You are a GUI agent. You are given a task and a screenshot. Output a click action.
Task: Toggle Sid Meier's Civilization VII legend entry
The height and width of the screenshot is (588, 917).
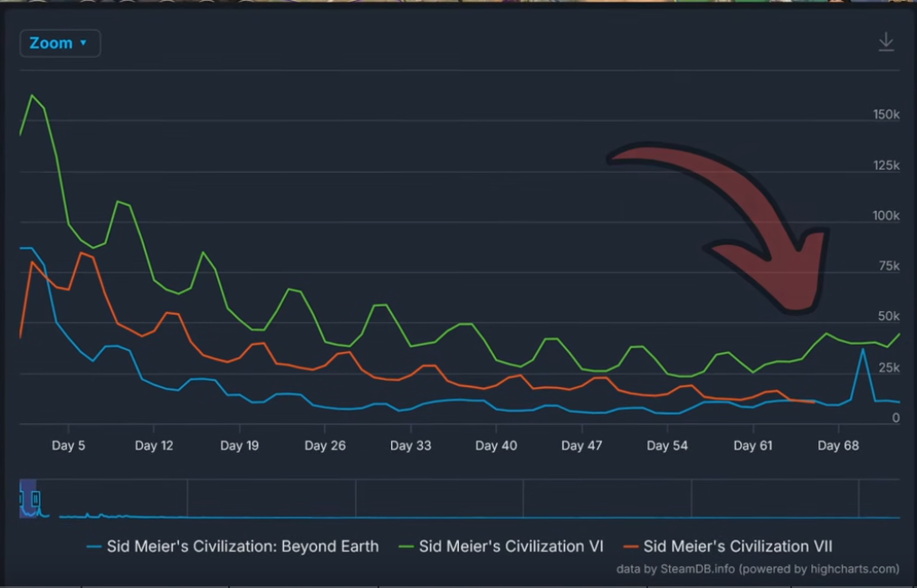click(728, 546)
